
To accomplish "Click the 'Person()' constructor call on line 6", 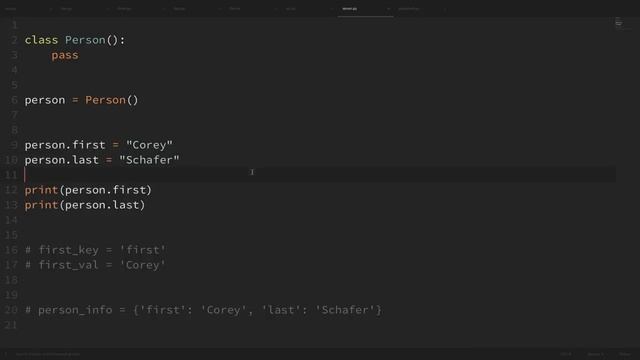I will 112,100.
